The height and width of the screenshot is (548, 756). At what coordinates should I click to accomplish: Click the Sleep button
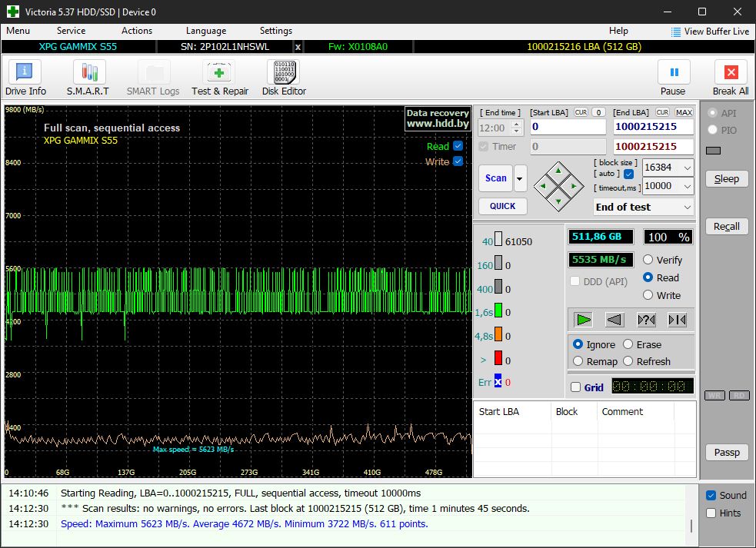pos(727,179)
